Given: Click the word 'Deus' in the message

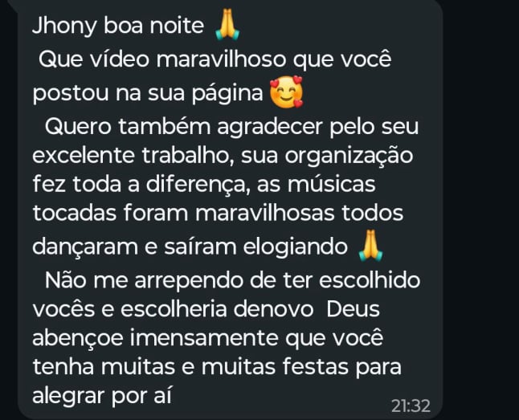Looking at the screenshot, I should [353, 309].
